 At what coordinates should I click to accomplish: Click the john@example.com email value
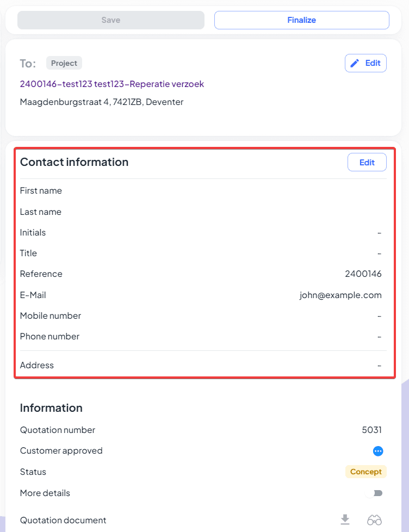(x=340, y=295)
